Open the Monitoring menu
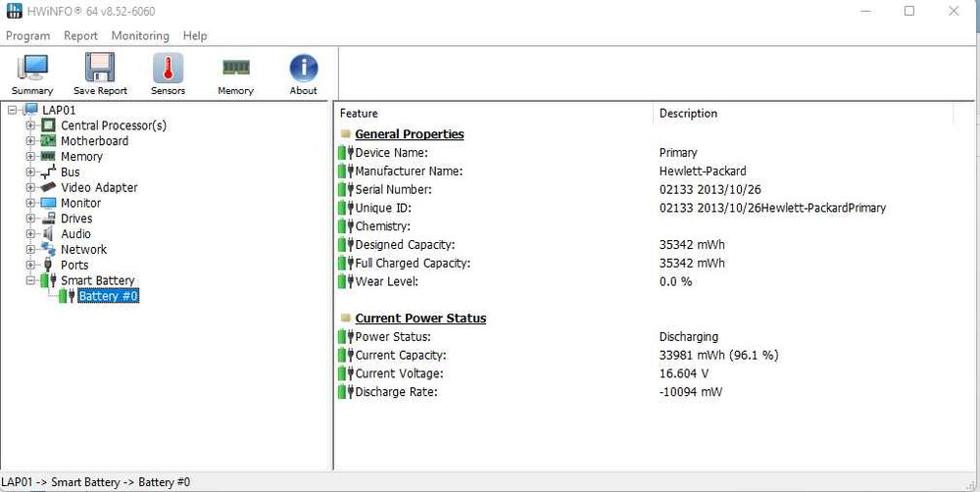Image resolution: width=980 pixels, height=492 pixels. click(x=140, y=35)
